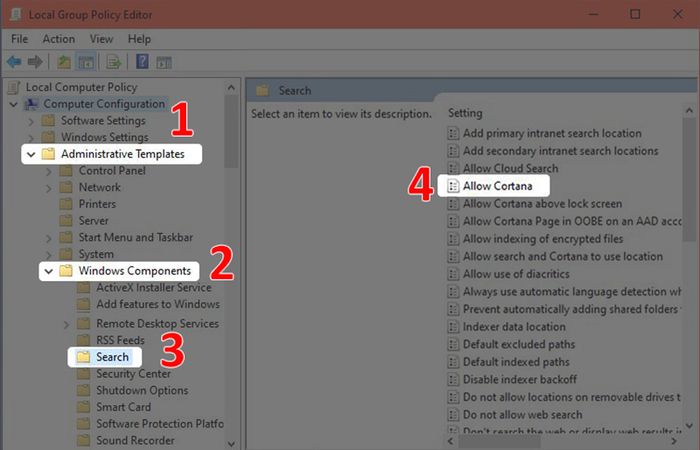Click policy icon beside Indexer data location

pyautogui.click(x=453, y=327)
